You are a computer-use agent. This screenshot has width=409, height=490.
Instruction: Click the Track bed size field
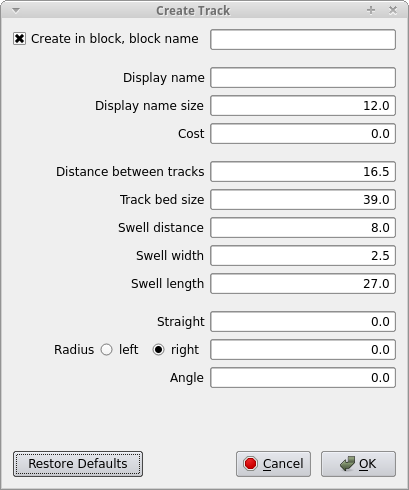(303, 200)
